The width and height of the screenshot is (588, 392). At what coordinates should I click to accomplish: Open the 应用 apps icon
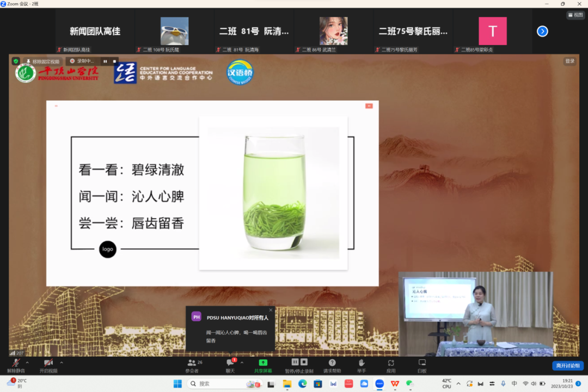coord(391,365)
